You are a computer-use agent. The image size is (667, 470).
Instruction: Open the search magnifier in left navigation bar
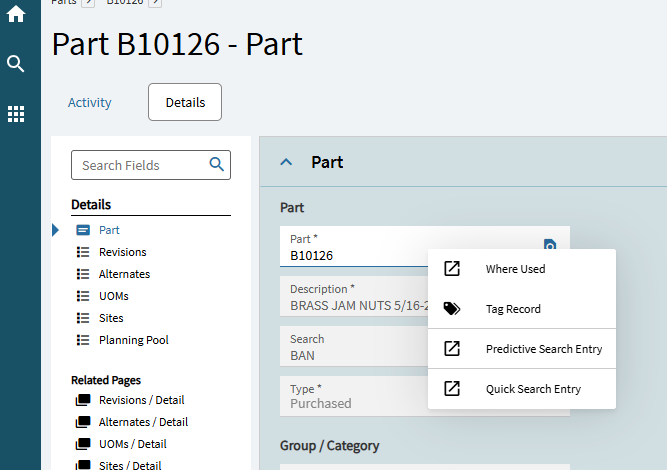point(16,65)
